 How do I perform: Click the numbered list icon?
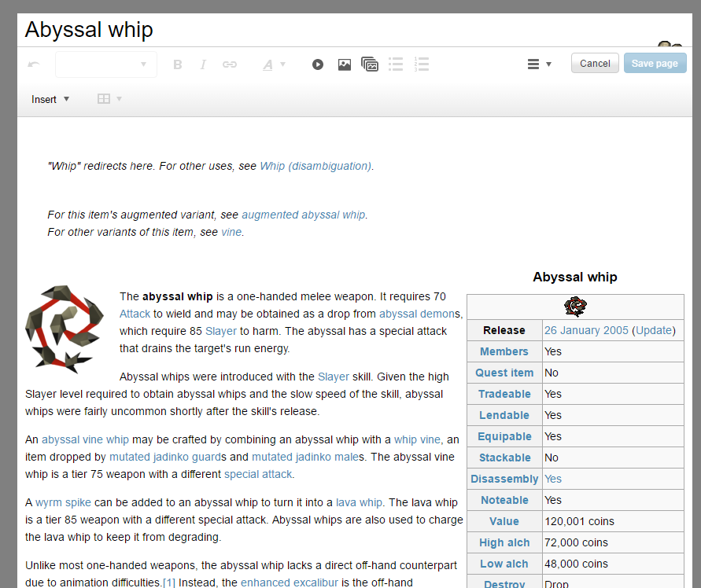(x=422, y=64)
